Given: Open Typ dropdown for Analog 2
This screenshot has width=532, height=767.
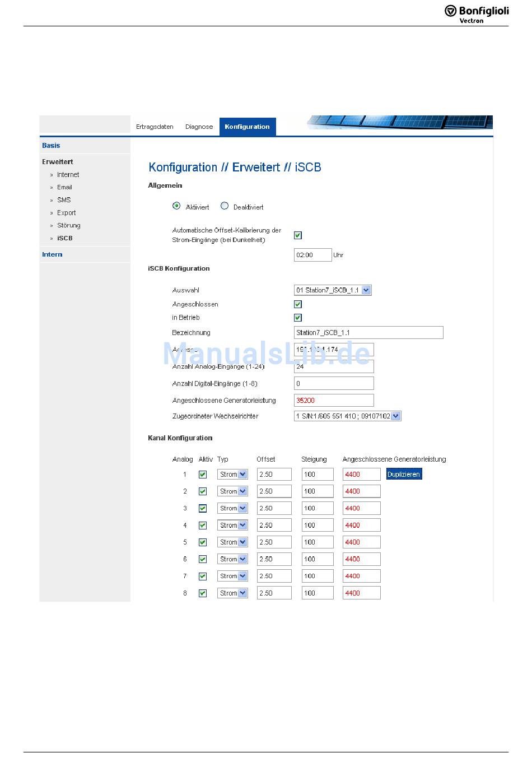Looking at the screenshot, I should click(232, 491).
